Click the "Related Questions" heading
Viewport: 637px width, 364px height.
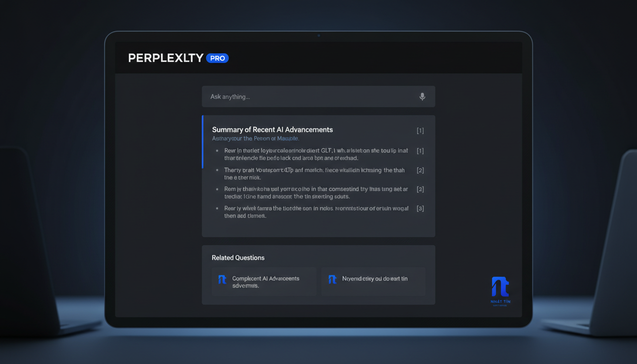(x=238, y=258)
